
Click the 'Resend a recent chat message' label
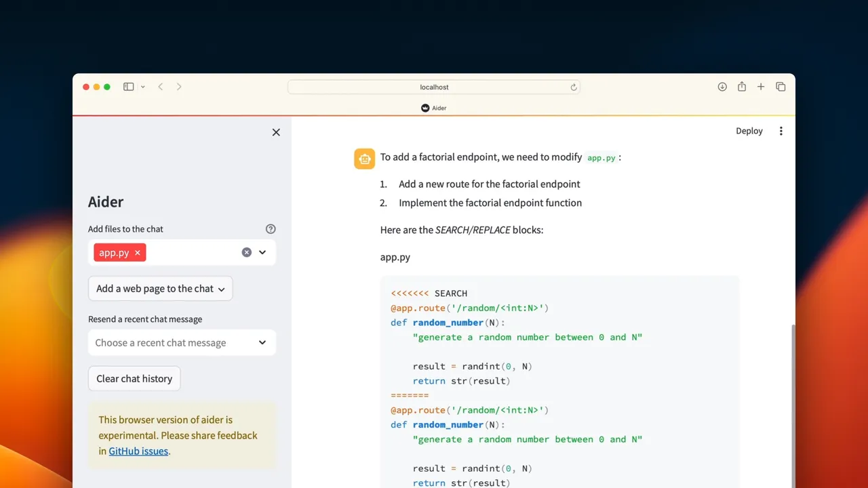(x=145, y=319)
